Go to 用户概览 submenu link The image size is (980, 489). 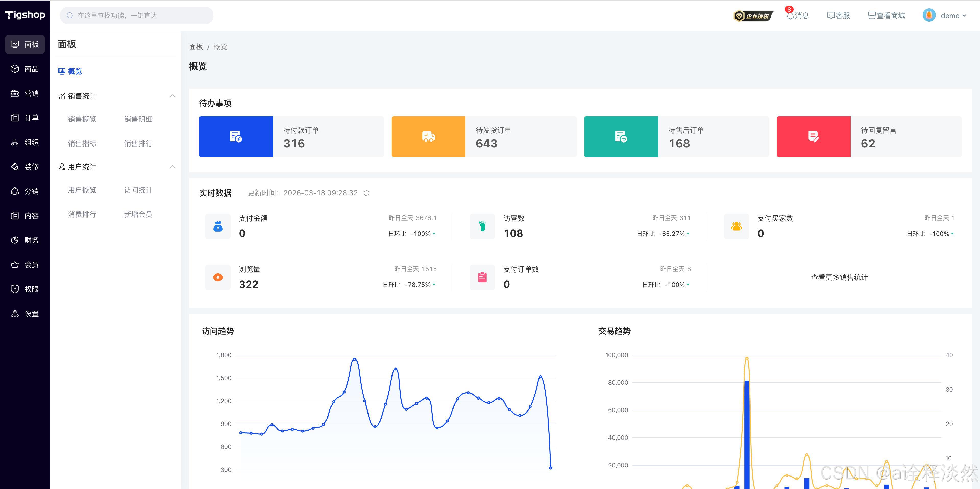coord(82,190)
